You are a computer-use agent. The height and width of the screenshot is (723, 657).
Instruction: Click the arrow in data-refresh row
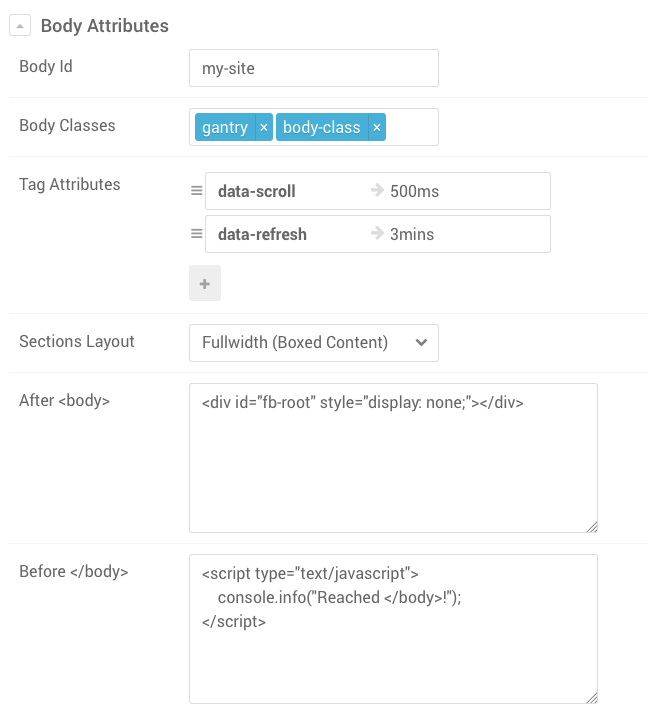377,234
